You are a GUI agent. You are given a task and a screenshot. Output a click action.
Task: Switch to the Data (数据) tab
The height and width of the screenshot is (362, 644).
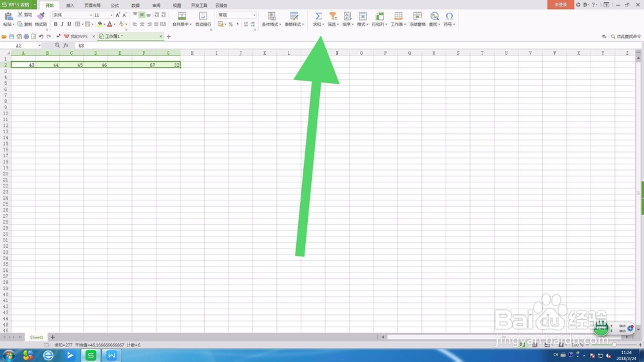click(x=135, y=5)
